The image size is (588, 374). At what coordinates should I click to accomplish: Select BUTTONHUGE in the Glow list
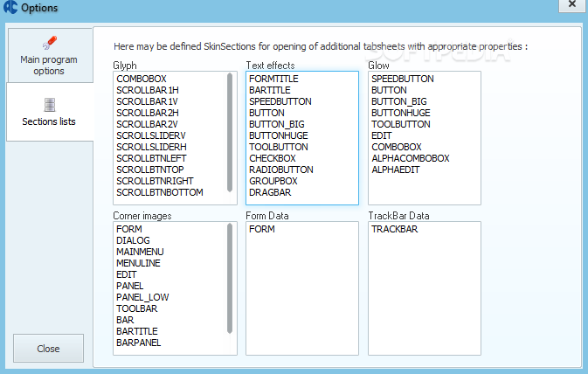[400, 113]
